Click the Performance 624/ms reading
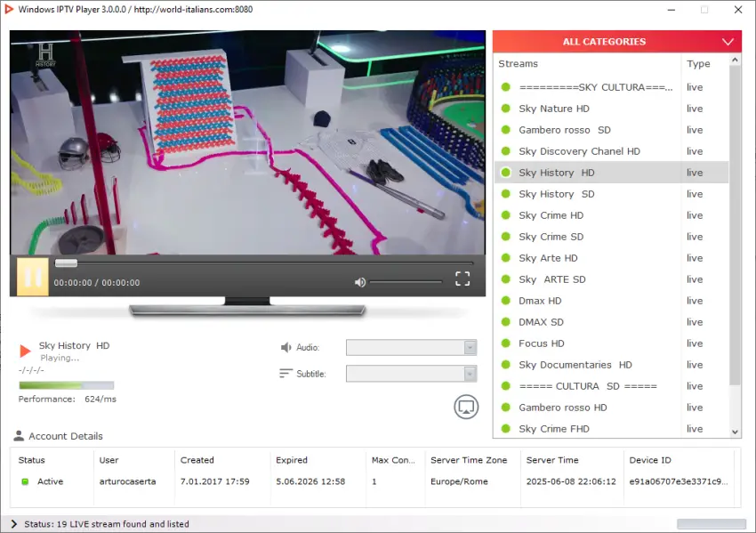 tap(67, 399)
